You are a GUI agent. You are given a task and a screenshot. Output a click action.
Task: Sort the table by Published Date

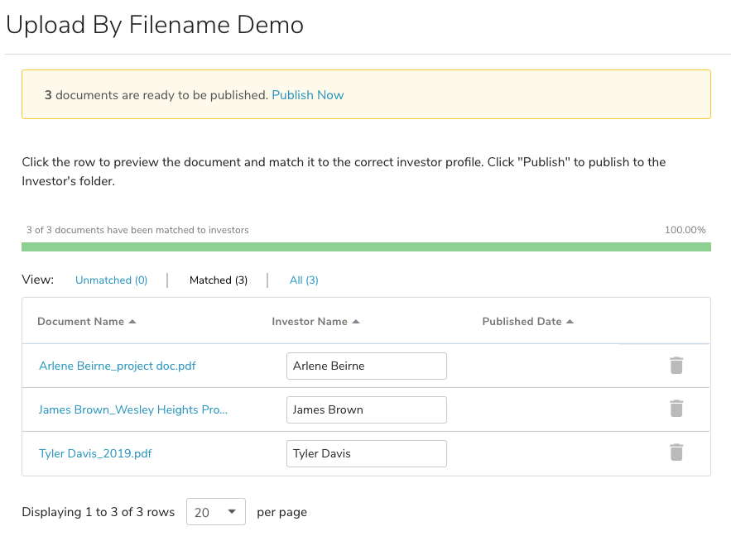[x=522, y=321]
